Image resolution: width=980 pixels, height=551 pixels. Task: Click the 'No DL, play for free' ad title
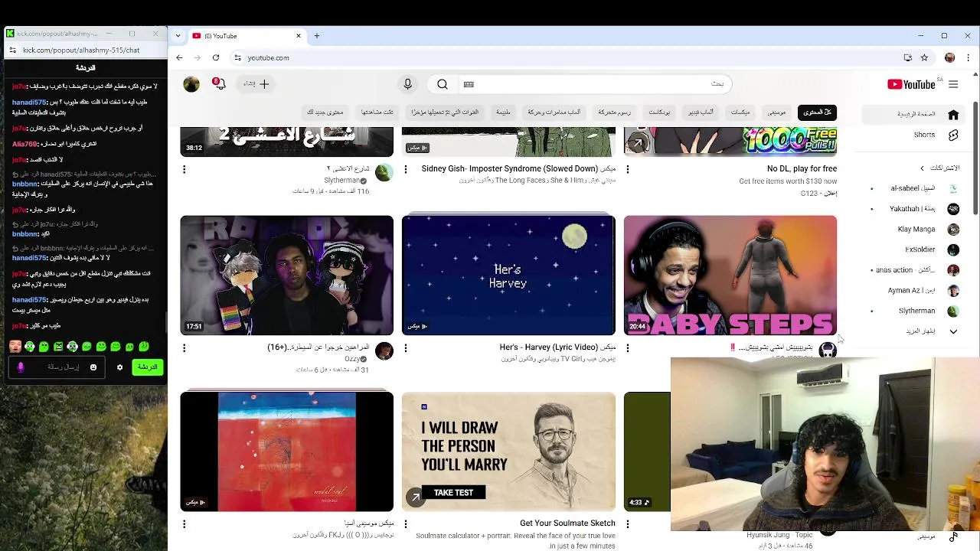[802, 168]
